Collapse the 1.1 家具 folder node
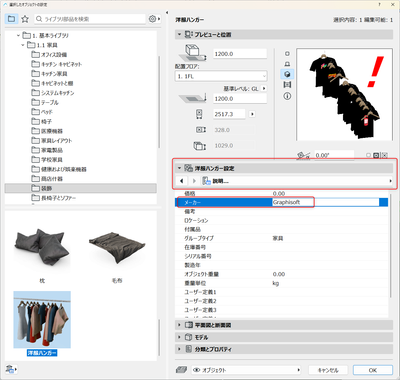 23,45
